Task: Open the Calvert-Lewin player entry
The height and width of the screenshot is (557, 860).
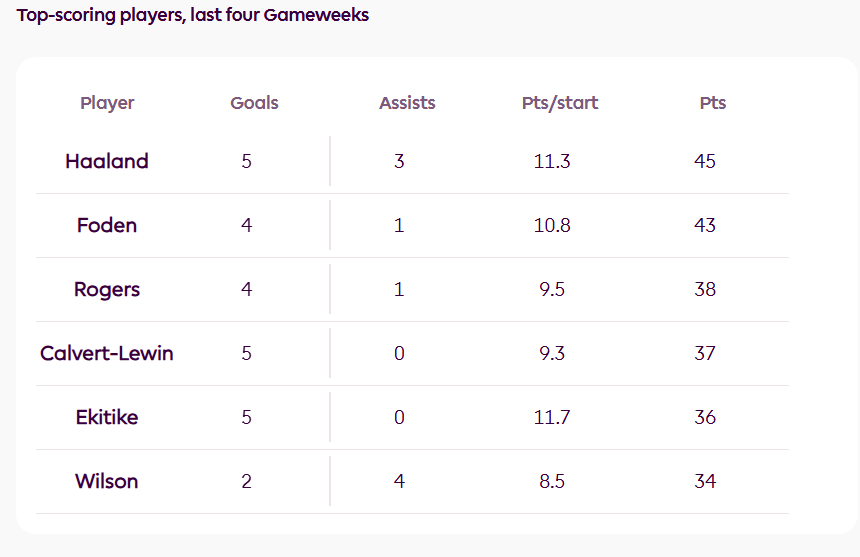Action: point(107,353)
